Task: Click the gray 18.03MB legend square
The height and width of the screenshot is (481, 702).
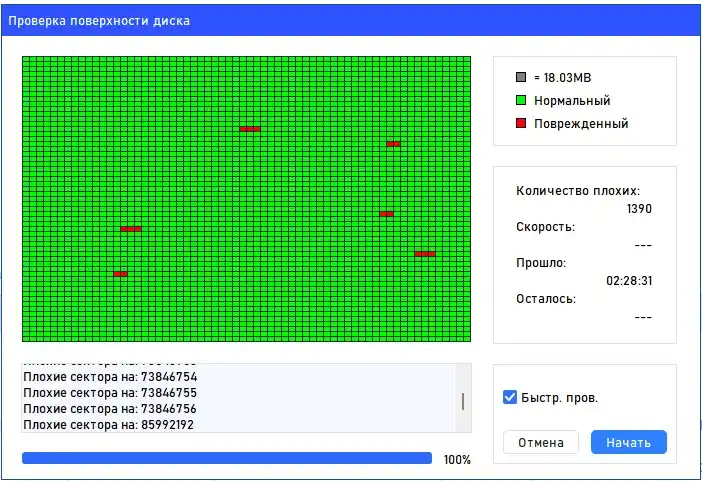Action: pos(521,77)
